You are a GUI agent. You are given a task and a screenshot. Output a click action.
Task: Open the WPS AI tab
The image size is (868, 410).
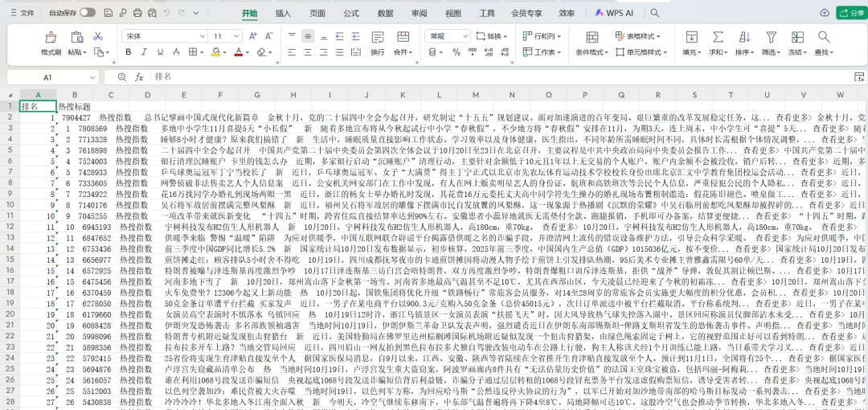[615, 13]
